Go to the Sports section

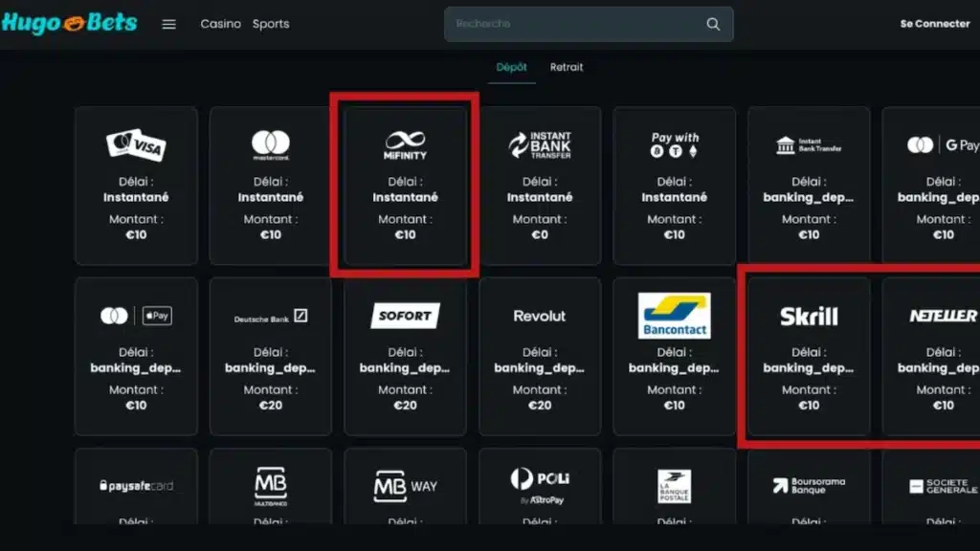(271, 24)
